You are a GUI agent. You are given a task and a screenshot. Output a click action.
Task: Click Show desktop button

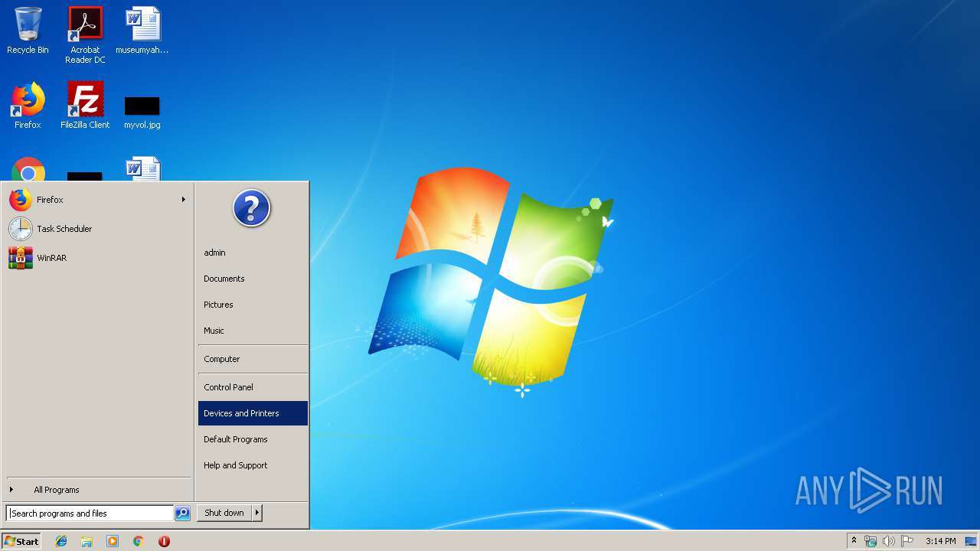[971, 541]
